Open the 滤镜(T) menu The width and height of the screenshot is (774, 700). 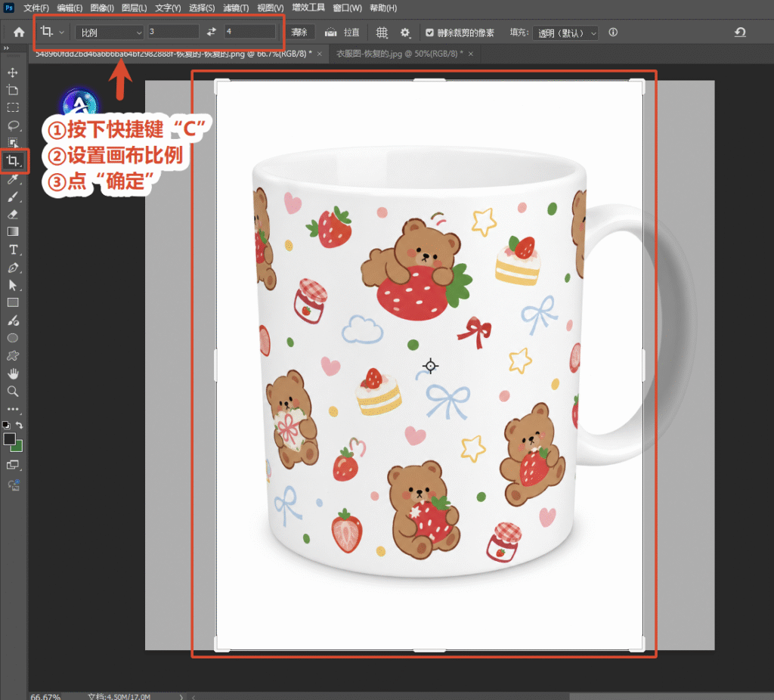pyautogui.click(x=236, y=8)
